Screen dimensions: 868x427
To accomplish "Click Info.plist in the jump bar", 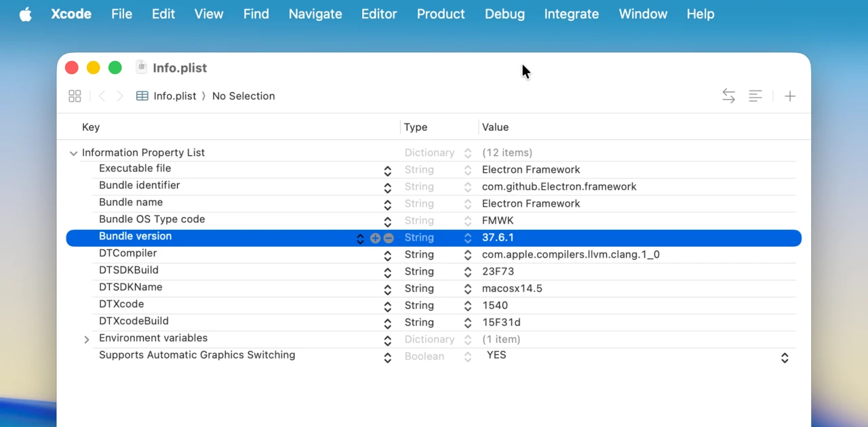I will pyautogui.click(x=174, y=96).
